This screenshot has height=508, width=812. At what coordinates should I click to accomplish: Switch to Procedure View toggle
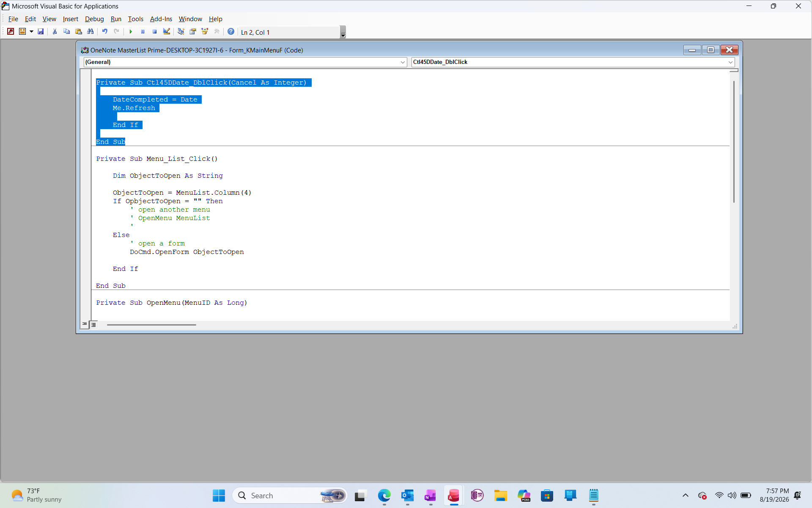pos(85,325)
